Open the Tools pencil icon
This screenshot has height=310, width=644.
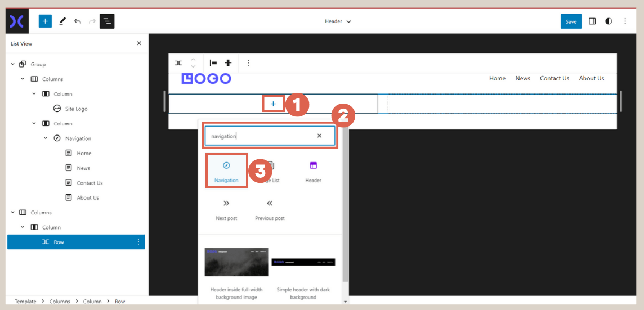click(62, 21)
